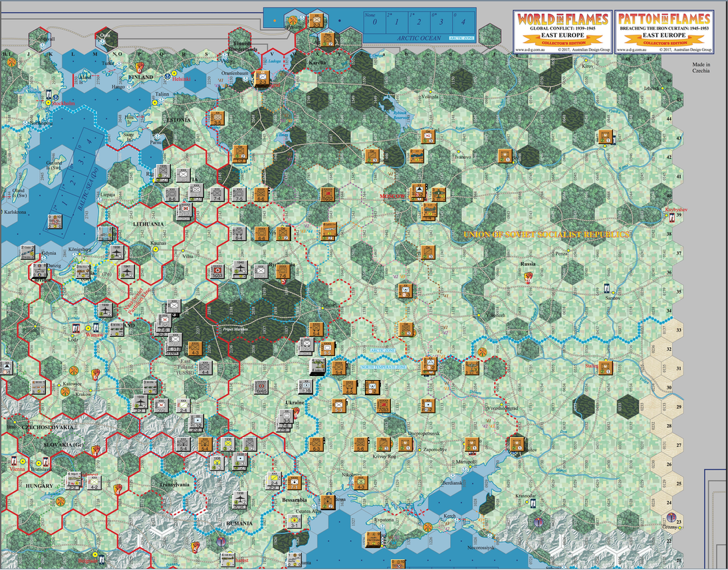This screenshot has width=728, height=570.
Task: Click the Union of Soviet Socialist Republics label
Action: [546, 235]
